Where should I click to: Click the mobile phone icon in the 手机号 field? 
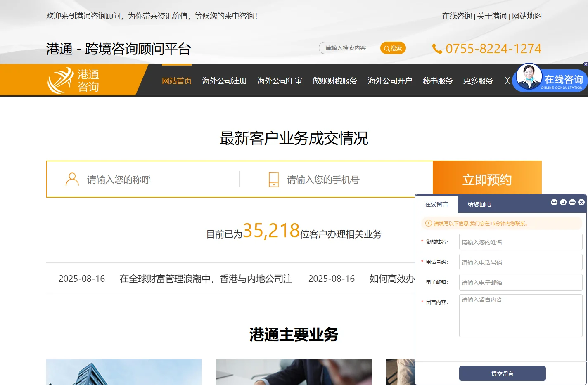(274, 180)
